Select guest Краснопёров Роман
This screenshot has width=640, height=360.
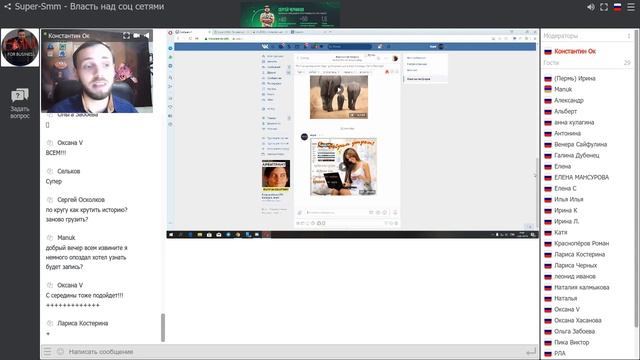click(x=581, y=244)
